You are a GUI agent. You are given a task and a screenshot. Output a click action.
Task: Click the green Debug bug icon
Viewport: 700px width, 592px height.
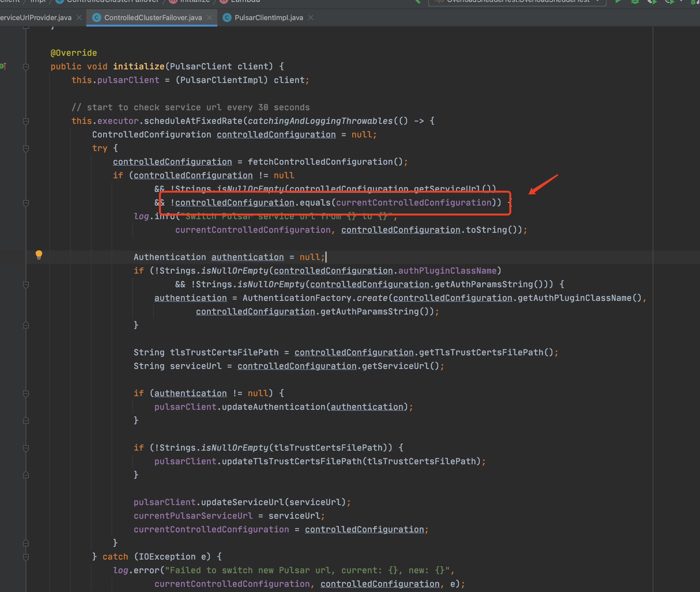(634, 1)
